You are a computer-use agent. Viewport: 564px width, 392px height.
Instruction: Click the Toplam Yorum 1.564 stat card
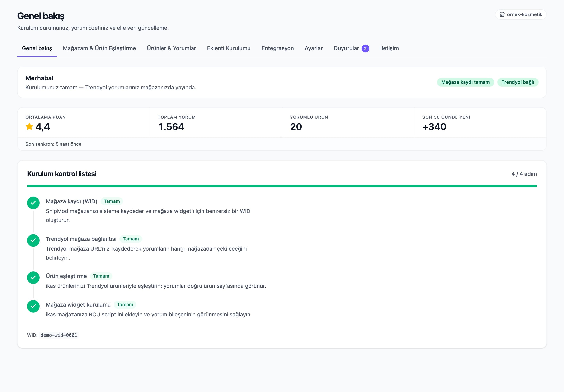tap(216, 123)
